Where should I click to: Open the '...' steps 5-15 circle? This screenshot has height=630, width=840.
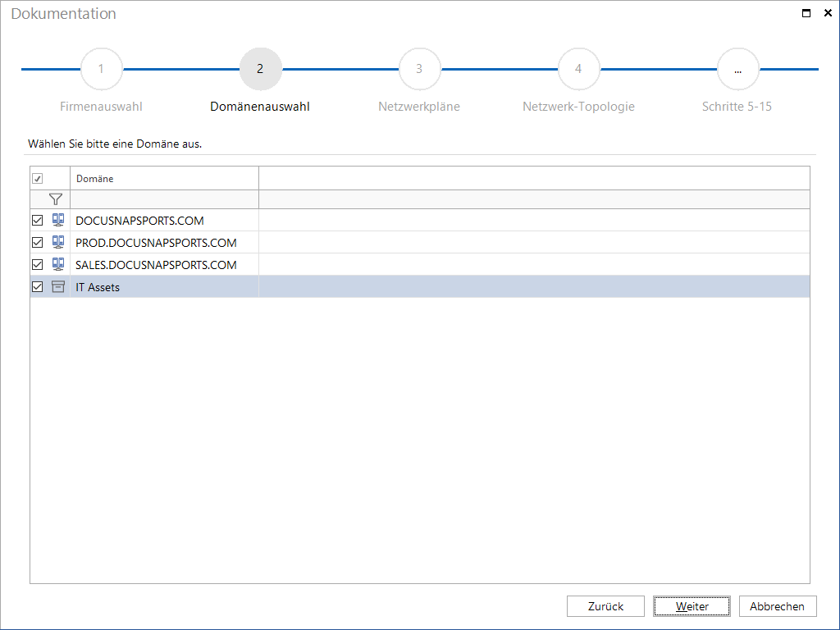(737, 69)
